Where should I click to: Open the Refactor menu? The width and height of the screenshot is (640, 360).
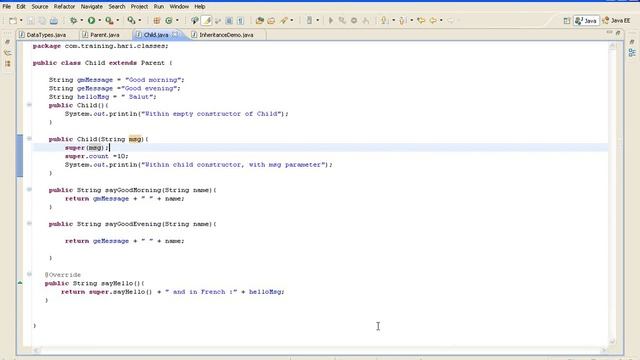pos(64,7)
